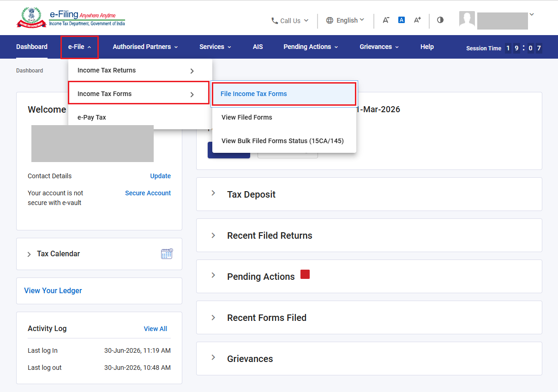This screenshot has height=392, width=558.
Task: Click the Secure Account link
Action: pos(148,193)
